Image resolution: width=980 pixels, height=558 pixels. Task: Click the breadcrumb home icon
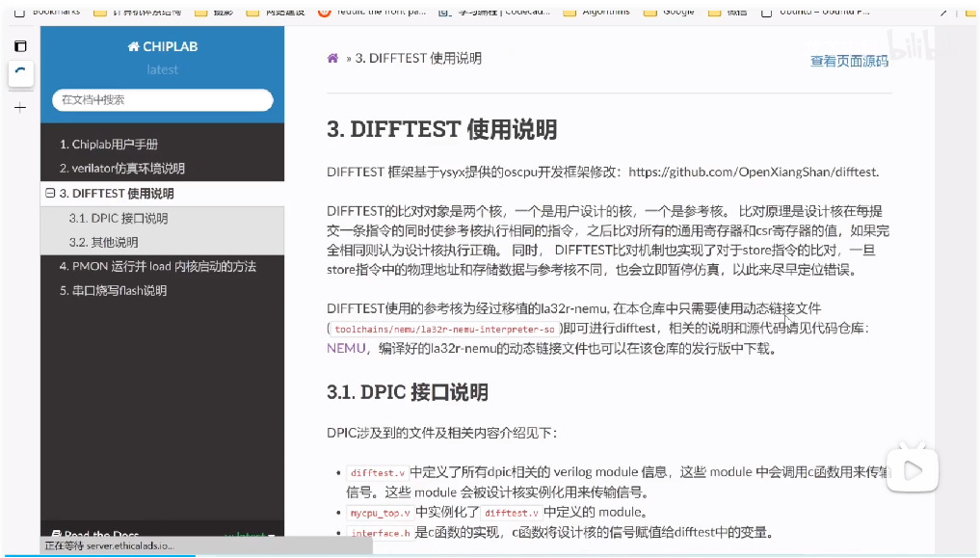tap(332, 58)
